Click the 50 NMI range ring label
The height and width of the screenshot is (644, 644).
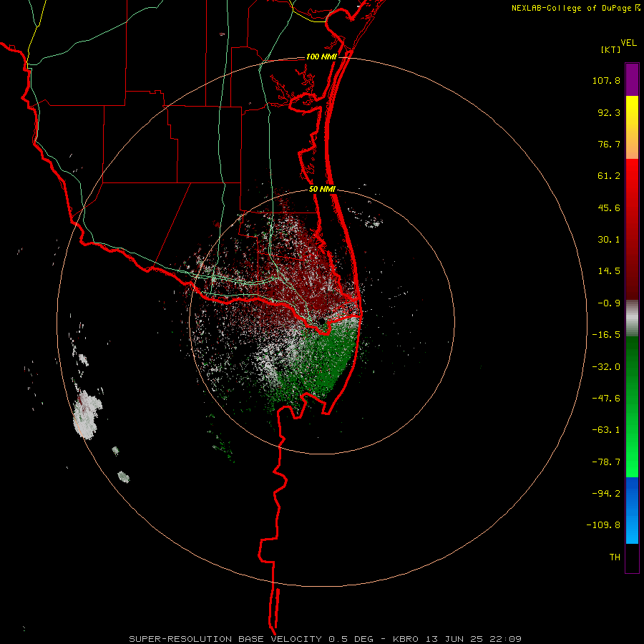(x=323, y=190)
